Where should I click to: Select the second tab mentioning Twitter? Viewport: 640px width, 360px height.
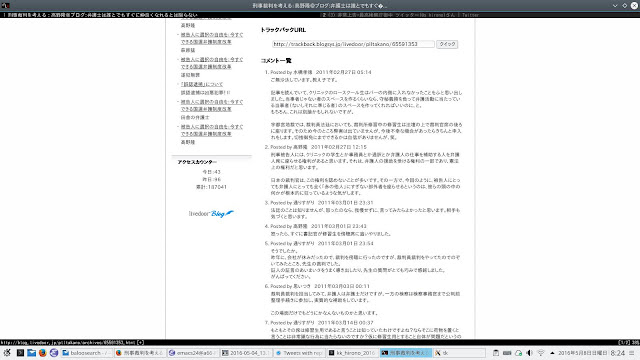coord(400,15)
